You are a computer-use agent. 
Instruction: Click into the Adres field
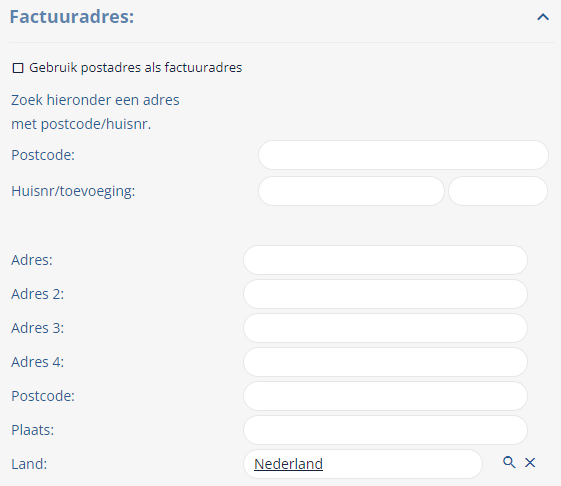tap(385, 260)
